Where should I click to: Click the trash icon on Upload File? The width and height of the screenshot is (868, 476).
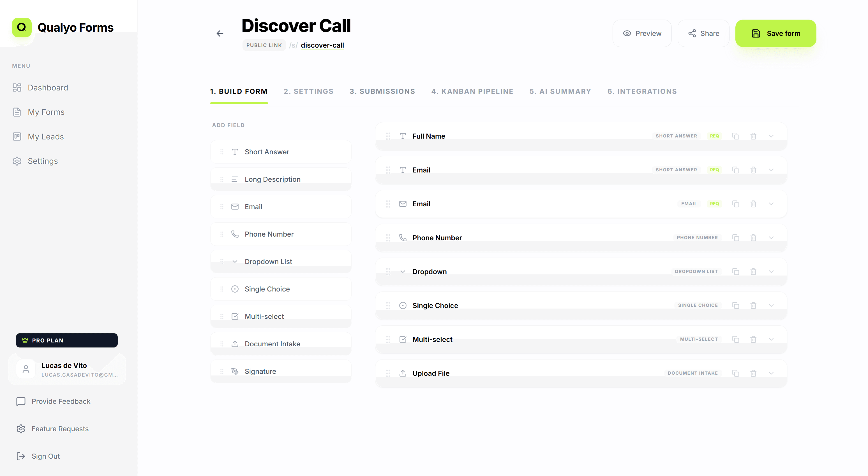(753, 373)
